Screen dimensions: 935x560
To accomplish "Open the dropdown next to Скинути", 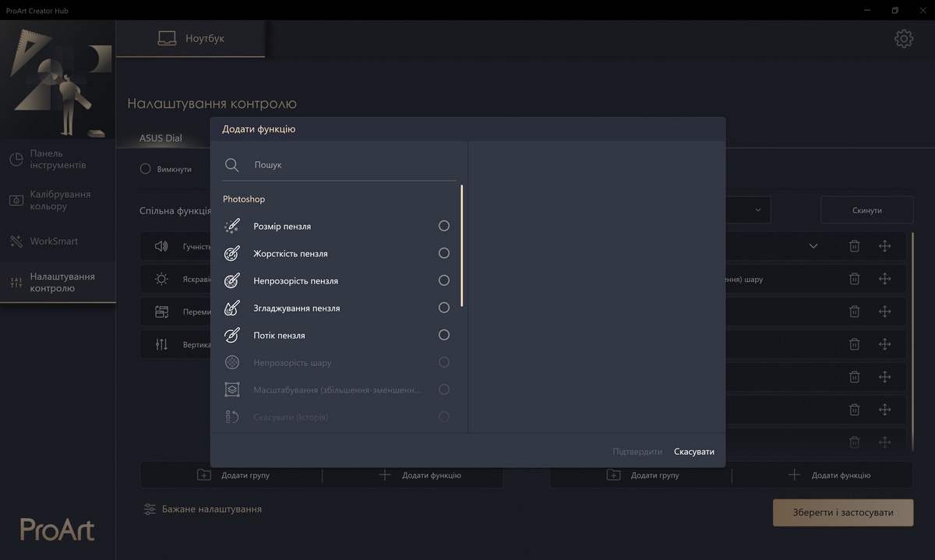I will pos(757,210).
